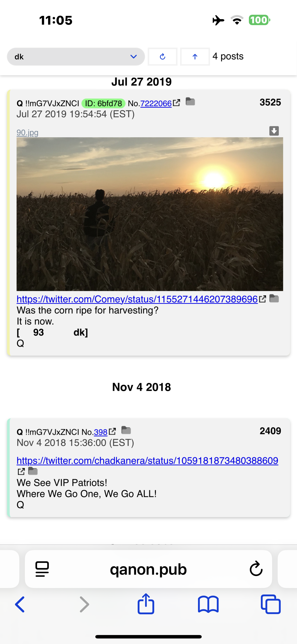The height and width of the screenshot is (644, 297).
Task: Open post No.7222066 link
Action: tap(156, 103)
